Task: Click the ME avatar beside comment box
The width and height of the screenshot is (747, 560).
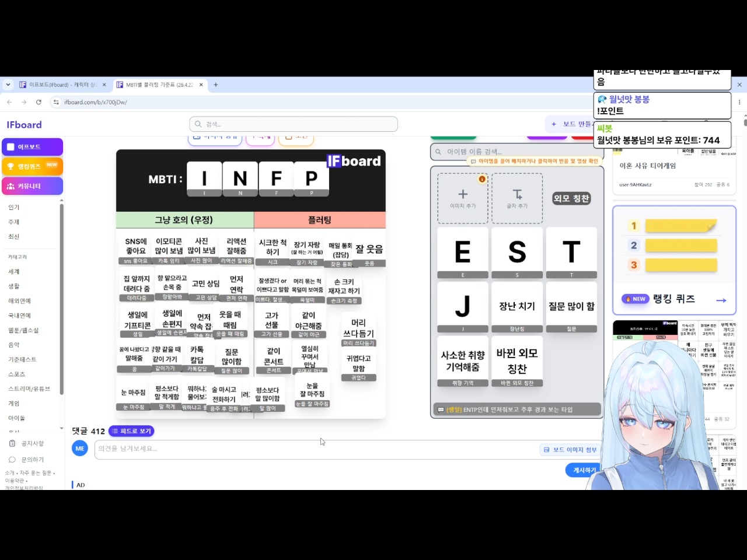Action: coord(80,448)
